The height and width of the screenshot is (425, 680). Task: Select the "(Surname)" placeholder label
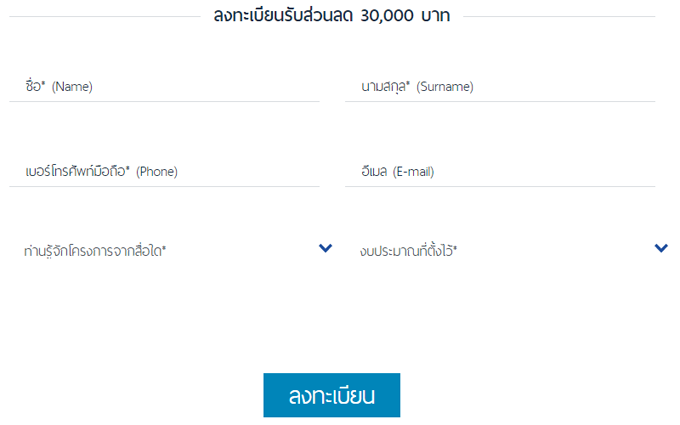pos(444,87)
